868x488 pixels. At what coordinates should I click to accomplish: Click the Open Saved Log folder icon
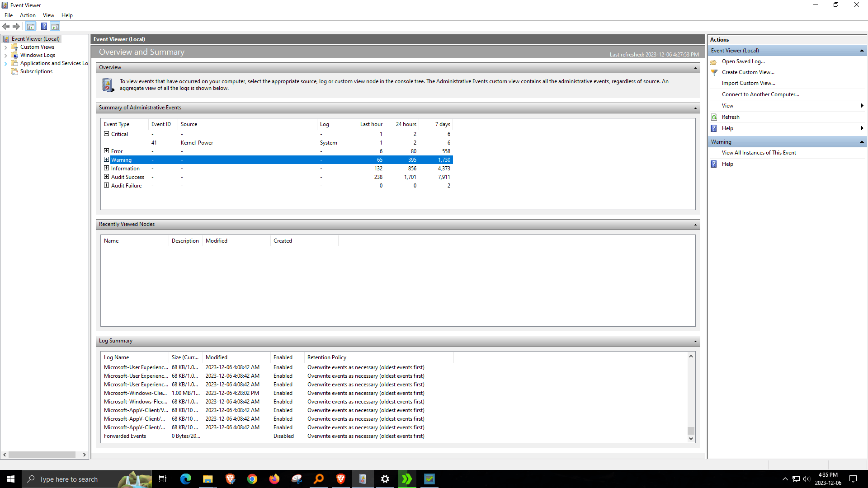click(714, 61)
